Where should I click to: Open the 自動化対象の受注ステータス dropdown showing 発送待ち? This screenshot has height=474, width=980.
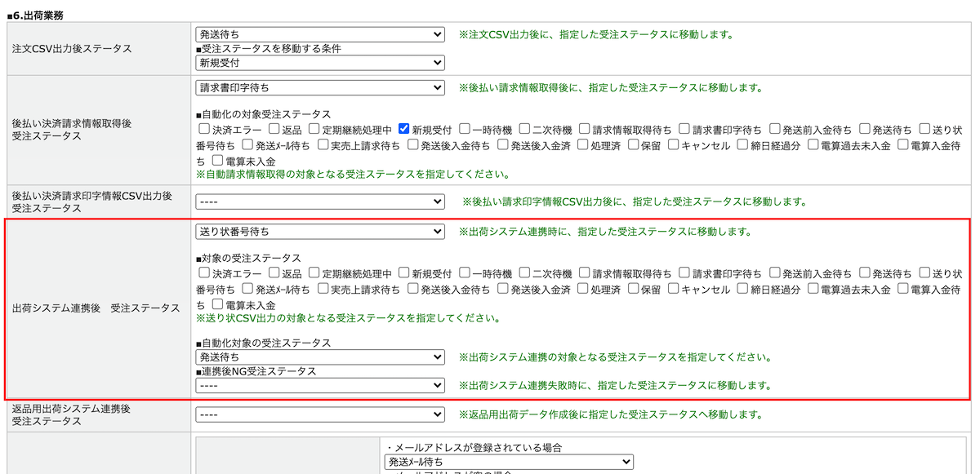point(320,357)
